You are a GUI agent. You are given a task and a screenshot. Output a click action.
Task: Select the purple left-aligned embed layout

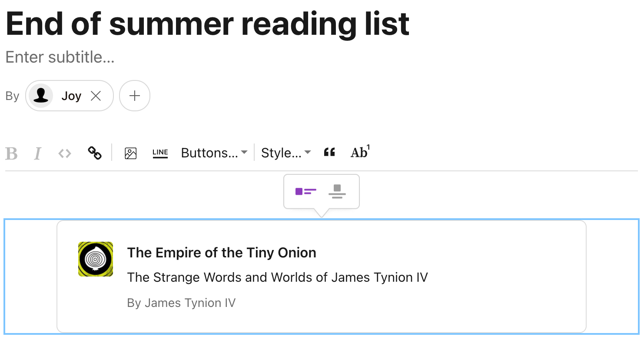click(x=306, y=192)
